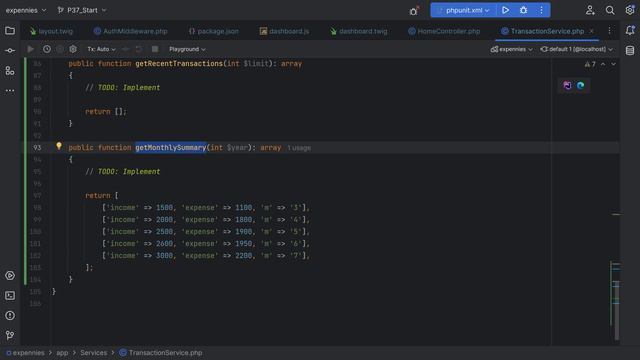The width and height of the screenshot is (640, 360).
Task: Debug phpunit.xml configuration
Action: [523, 10]
